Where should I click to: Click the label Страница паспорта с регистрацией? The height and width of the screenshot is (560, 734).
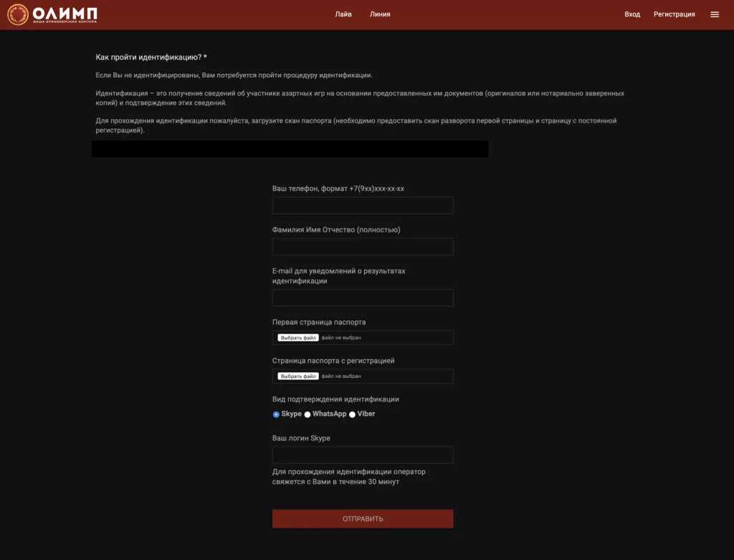pos(333,361)
